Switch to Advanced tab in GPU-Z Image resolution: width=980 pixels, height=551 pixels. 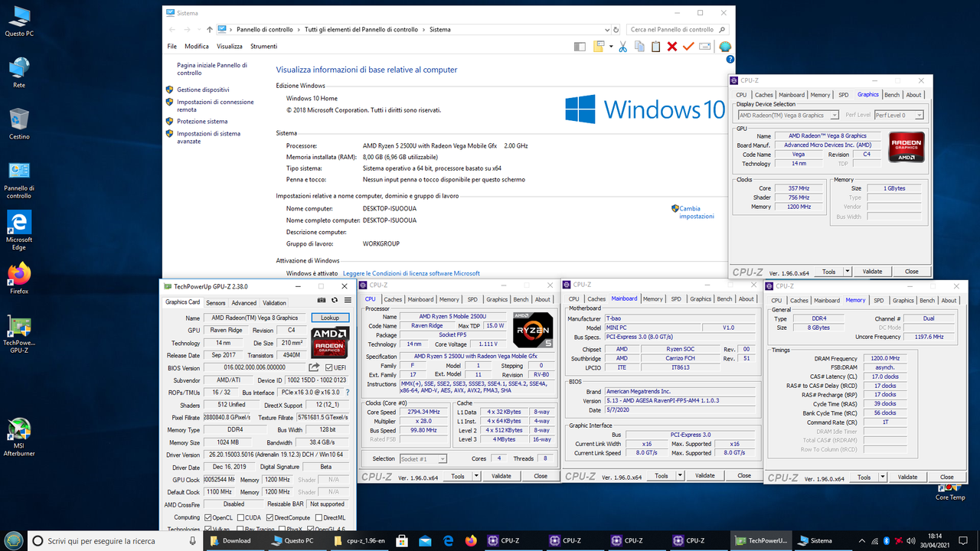tap(244, 302)
